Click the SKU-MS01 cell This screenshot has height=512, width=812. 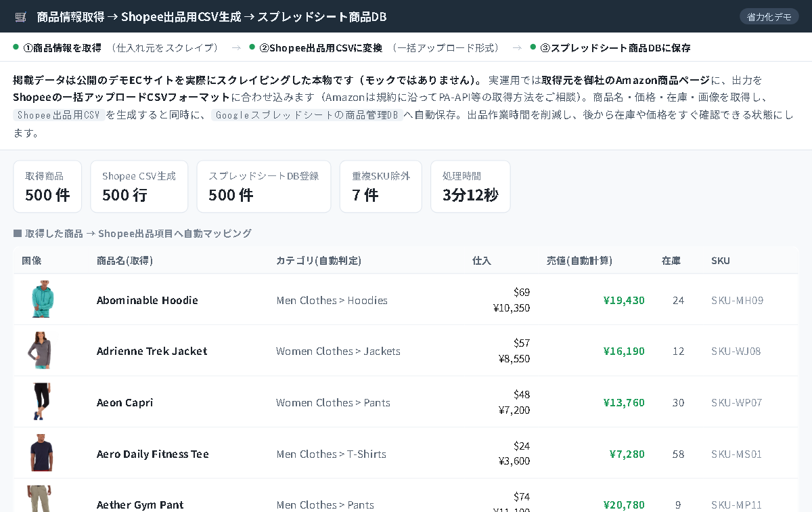pos(737,454)
